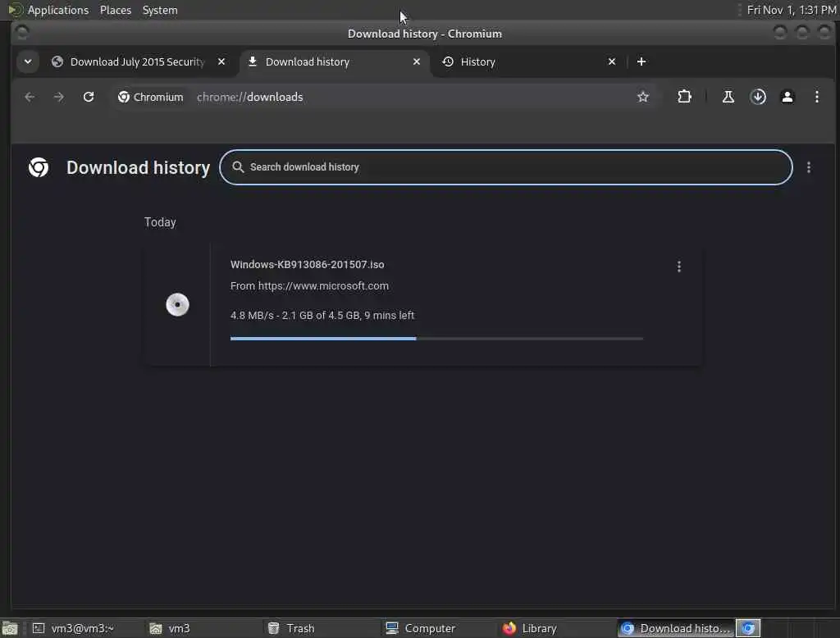The height and width of the screenshot is (638, 840).
Task: Open the Places menu
Action: point(115,10)
